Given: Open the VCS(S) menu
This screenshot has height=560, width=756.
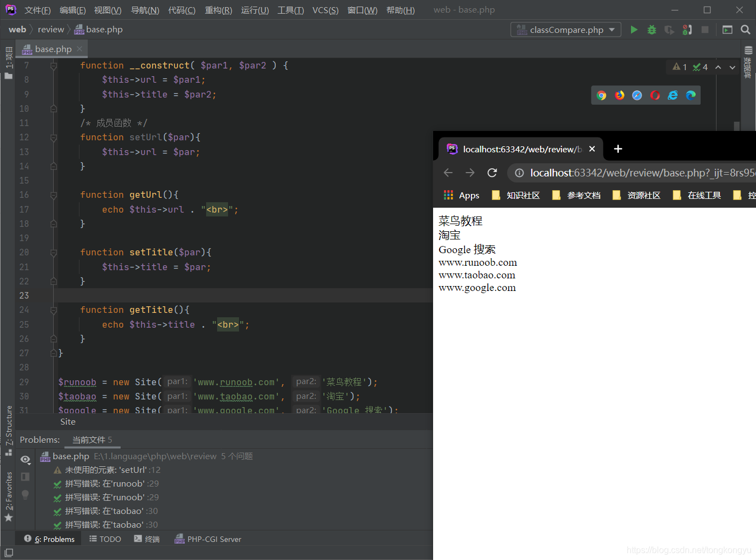Looking at the screenshot, I should (325, 10).
